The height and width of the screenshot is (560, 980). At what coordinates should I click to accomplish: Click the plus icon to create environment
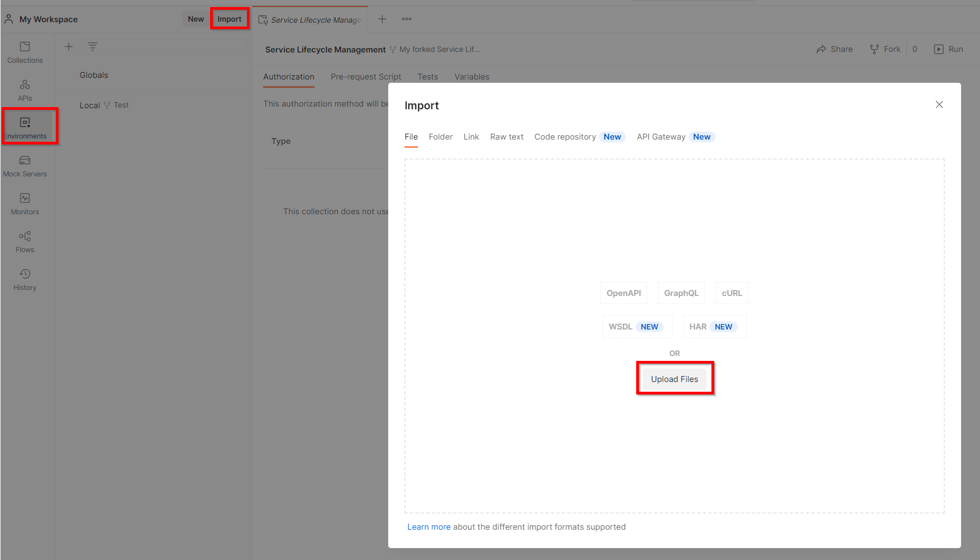pos(69,47)
